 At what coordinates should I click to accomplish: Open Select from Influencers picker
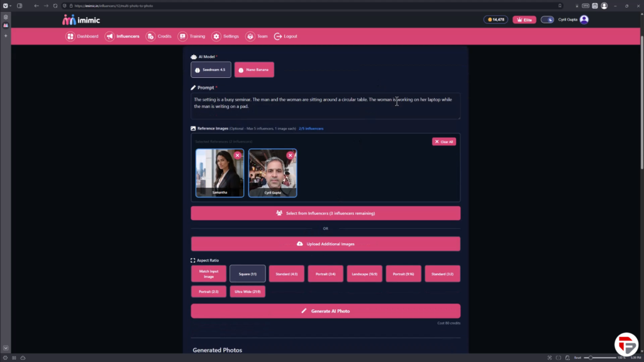point(325,213)
